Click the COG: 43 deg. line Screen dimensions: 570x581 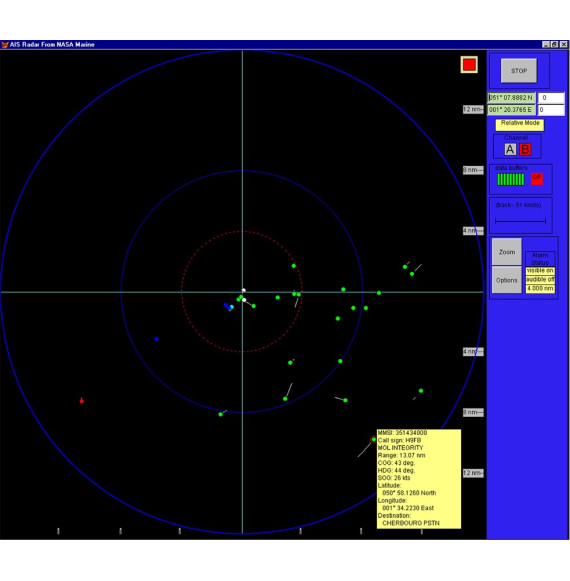click(396, 463)
